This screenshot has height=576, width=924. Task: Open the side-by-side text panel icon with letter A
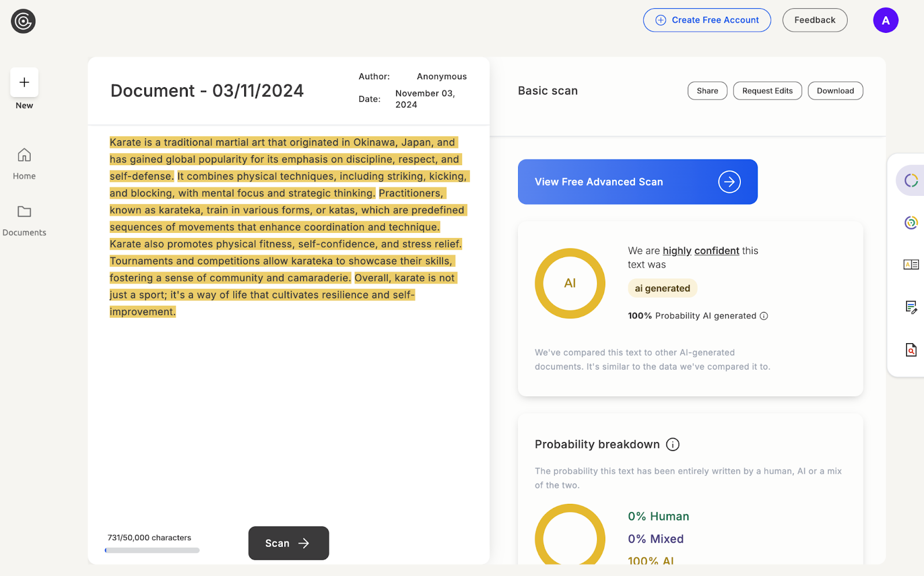[911, 265]
